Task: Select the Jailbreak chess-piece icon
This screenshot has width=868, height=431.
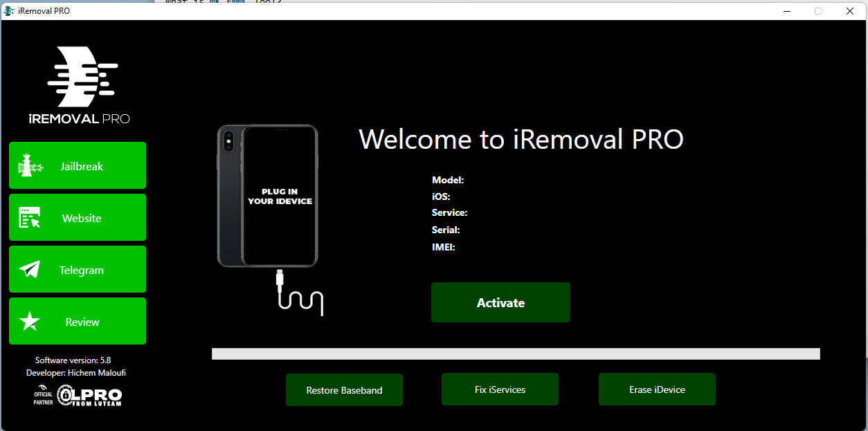Action: (29, 165)
